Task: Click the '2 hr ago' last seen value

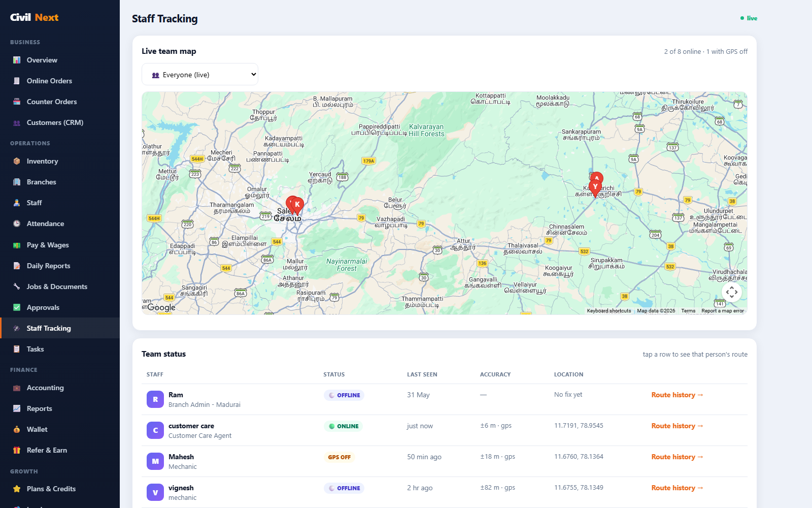Action: point(420,488)
